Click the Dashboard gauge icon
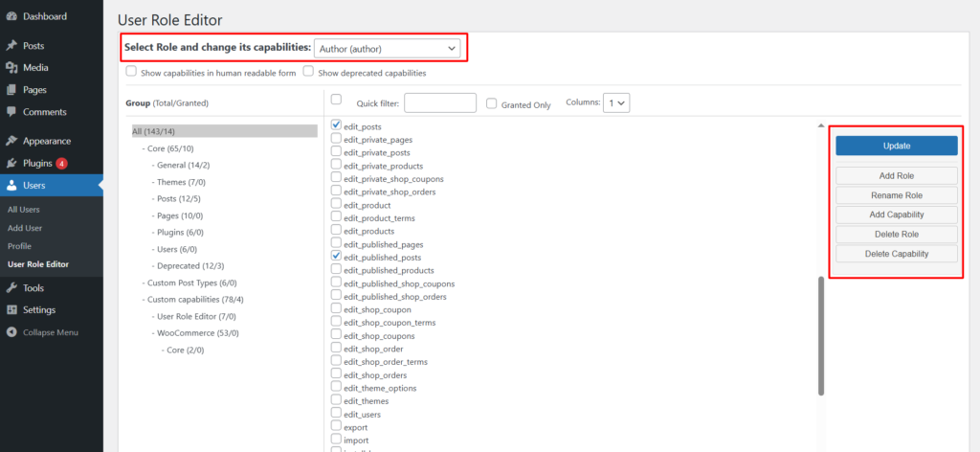Image resolution: width=980 pixels, height=452 pixels. pyautogui.click(x=11, y=16)
